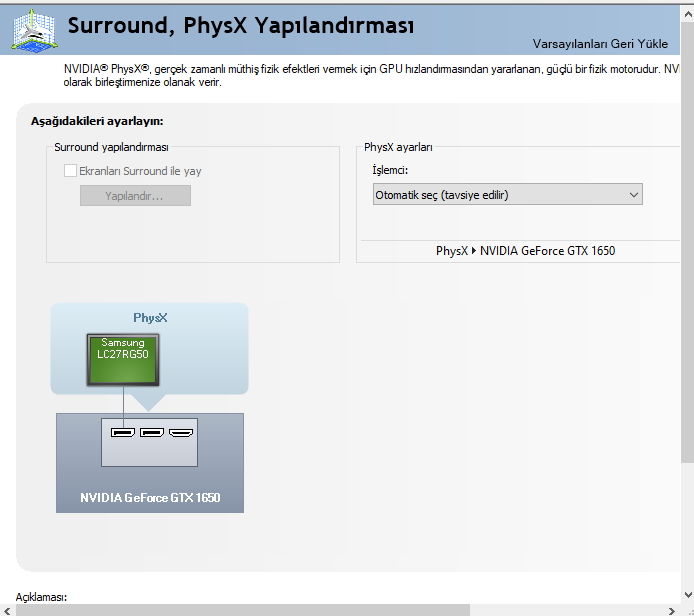Click the horizontal scrollbar thumb
694x616 pixels.
point(243,611)
